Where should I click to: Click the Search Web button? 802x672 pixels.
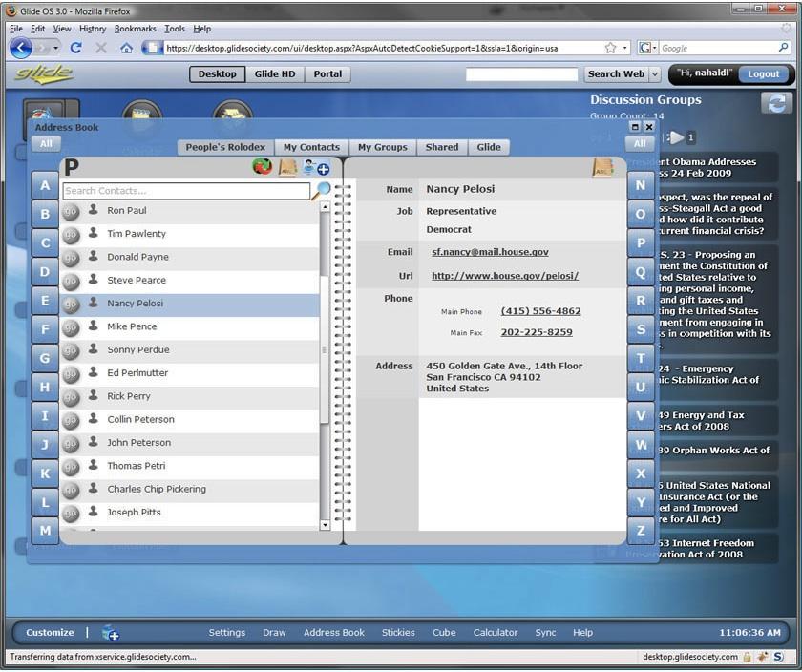(616, 74)
